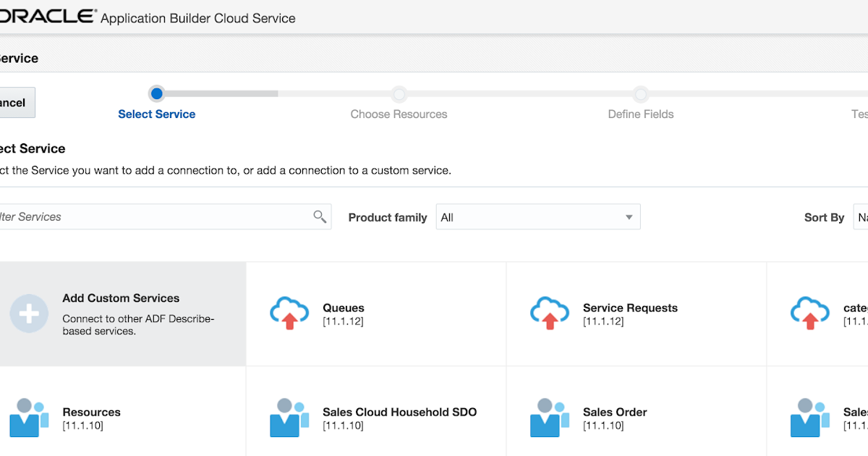Select the Sales Order people icon
This screenshot has width=868, height=456.
pos(550,418)
